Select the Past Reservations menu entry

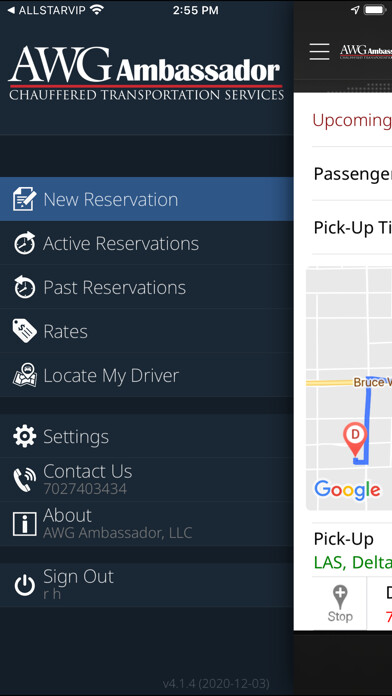point(147,287)
